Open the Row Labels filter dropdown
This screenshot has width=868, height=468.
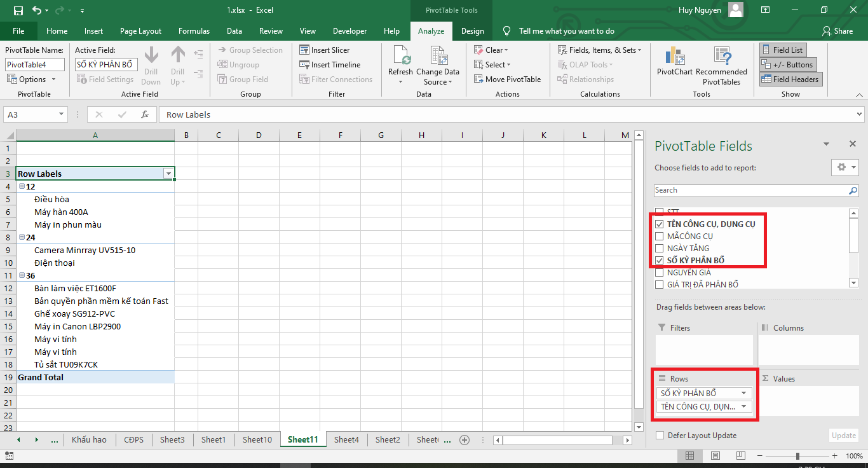168,174
